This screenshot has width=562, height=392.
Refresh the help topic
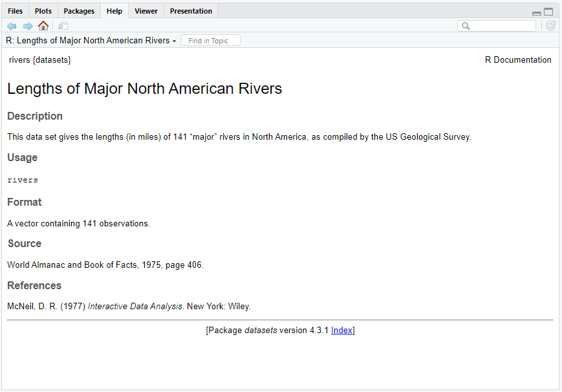550,26
